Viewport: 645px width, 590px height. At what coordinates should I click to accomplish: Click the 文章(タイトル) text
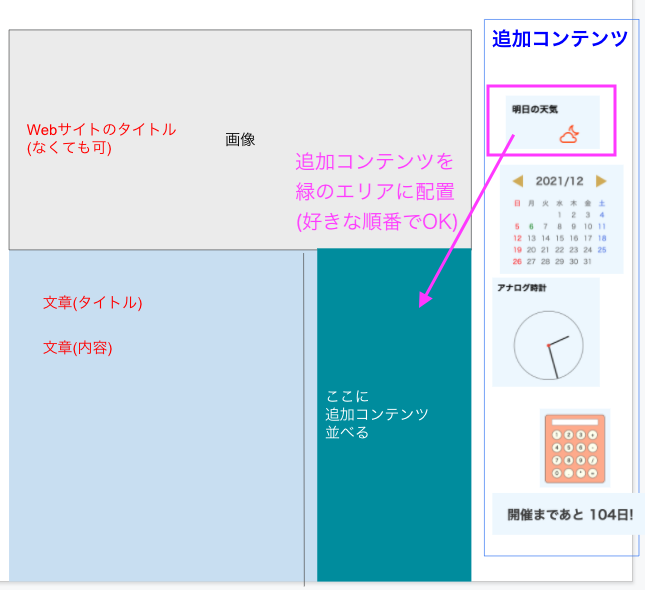[93, 302]
